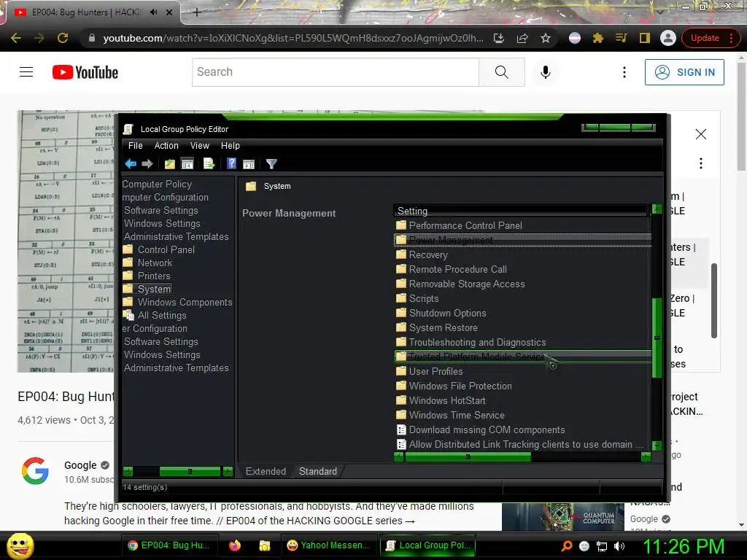Image resolution: width=747 pixels, height=560 pixels.
Task: Click the Filter funnel toolbar icon
Action: [271, 164]
